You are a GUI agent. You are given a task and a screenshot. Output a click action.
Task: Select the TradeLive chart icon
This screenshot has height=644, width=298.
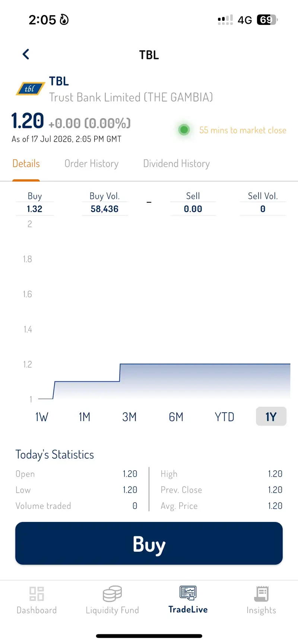188,593
